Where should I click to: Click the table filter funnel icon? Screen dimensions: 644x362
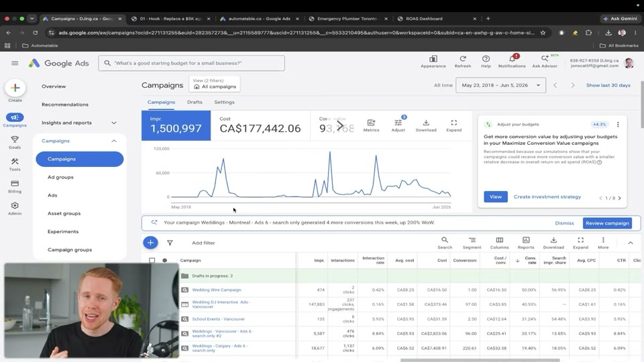pyautogui.click(x=170, y=243)
